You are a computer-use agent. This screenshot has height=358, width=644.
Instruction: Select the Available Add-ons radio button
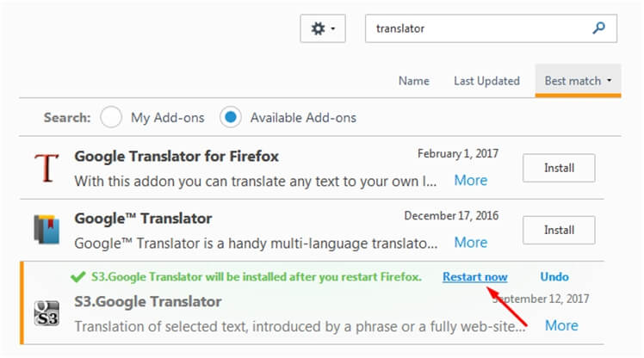point(231,117)
